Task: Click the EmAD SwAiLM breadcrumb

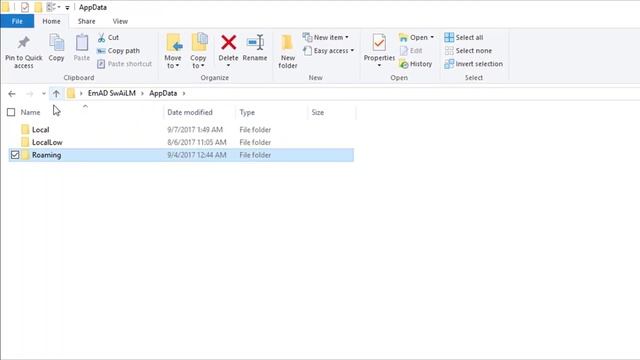Action: pos(111,93)
